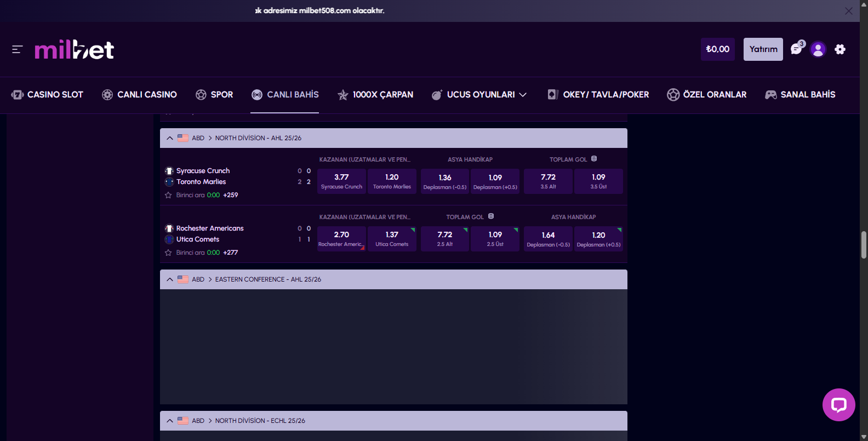Click the Utica Comets team jersey icon

tap(169, 239)
